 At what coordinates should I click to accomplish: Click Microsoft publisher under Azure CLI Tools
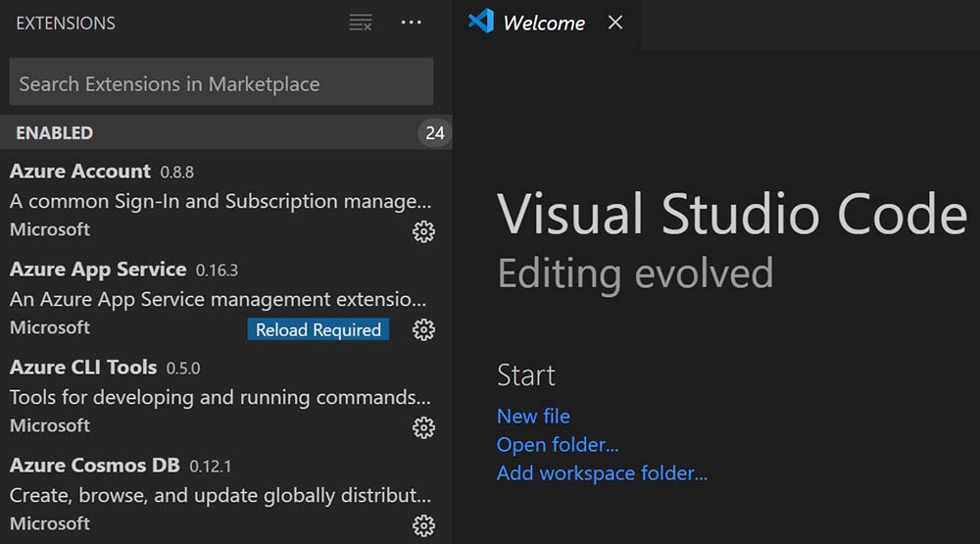[x=50, y=425]
